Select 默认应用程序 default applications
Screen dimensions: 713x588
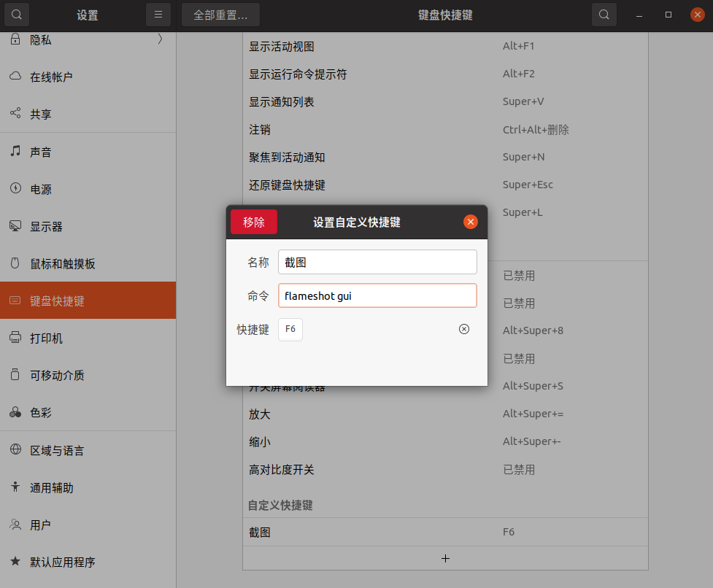pos(62,562)
